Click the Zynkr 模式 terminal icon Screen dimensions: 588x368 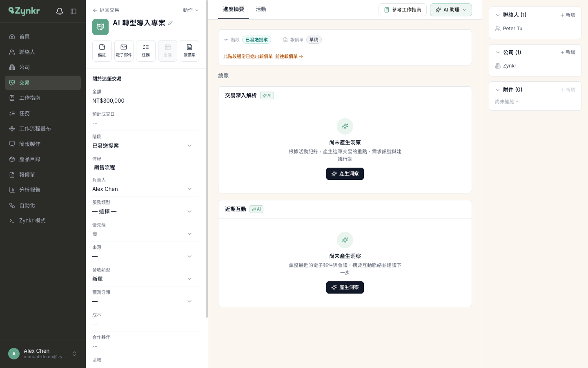click(x=12, y=220)
